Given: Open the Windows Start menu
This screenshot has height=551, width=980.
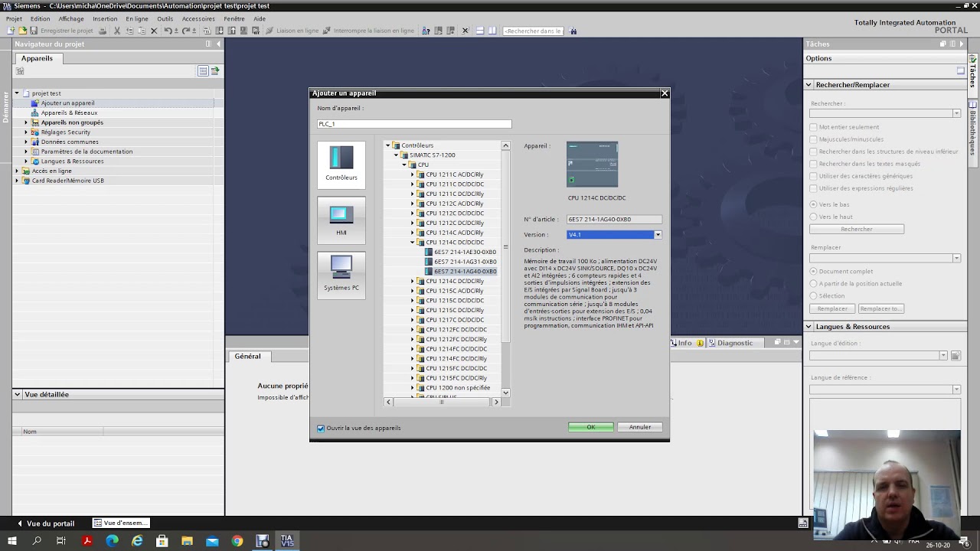Looking at the screenshot, I should (12, 541).
